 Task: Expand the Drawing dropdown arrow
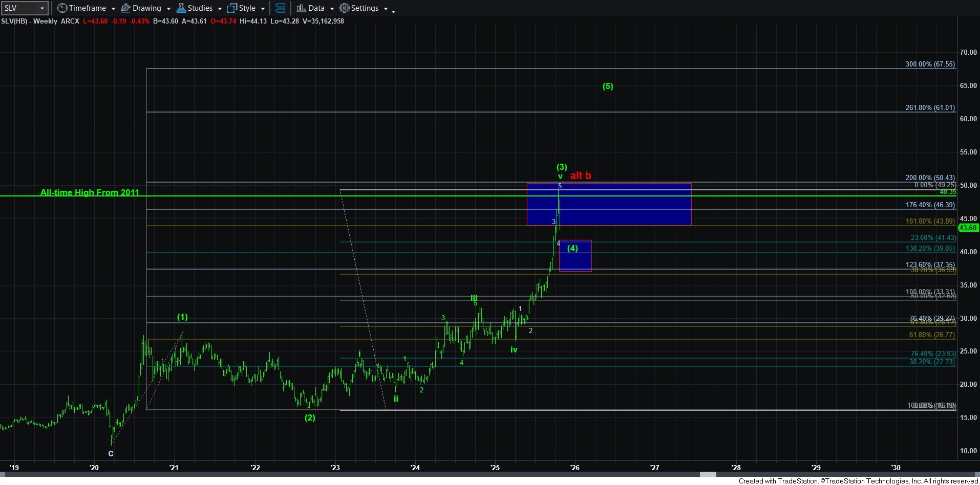(x=168, y=9)
